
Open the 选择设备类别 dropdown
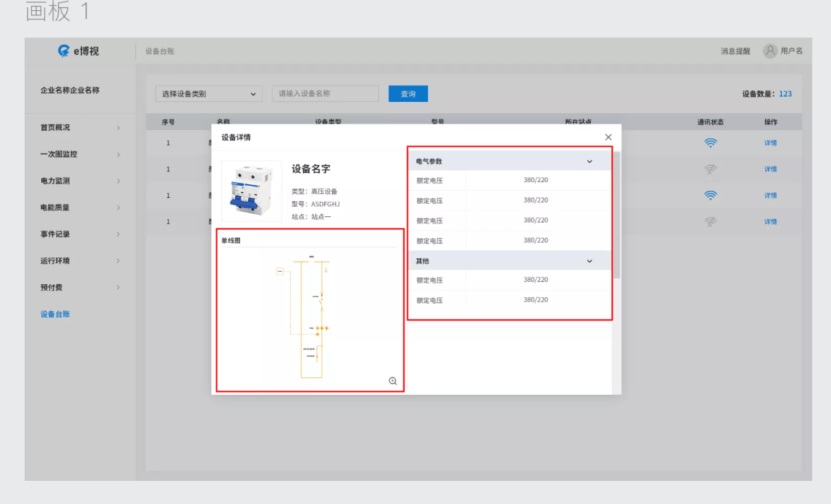(209, 94)
